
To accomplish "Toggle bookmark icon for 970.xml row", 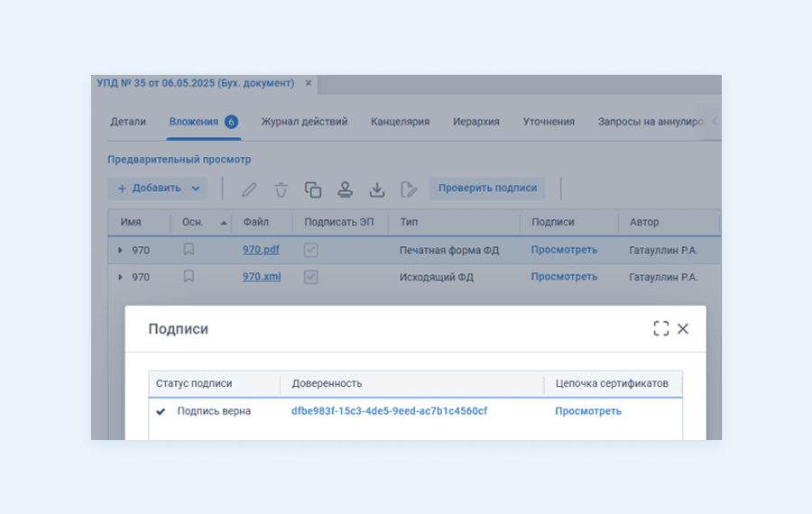I will coord(189,277).
